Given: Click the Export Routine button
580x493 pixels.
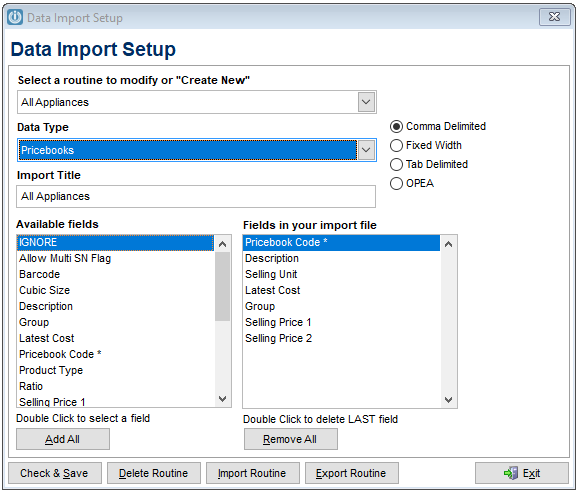Looking at the screenshot, I should click(x=351, y=473).
